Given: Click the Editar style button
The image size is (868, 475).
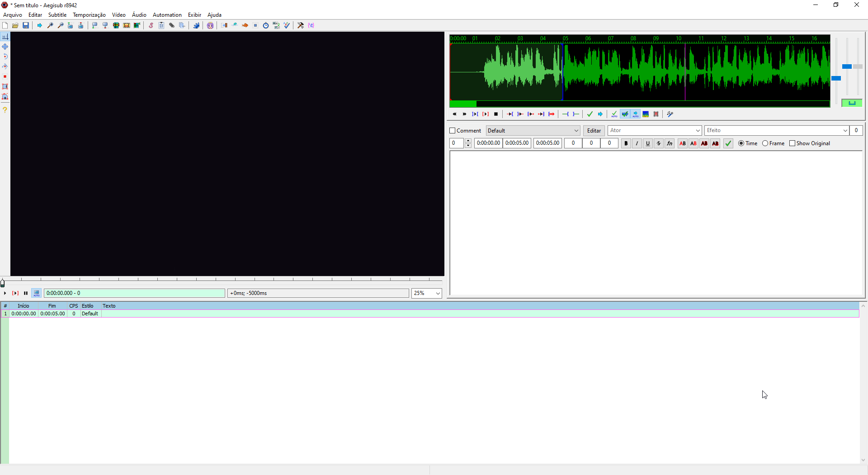Looking at the screenshot, I should point(594,131).
